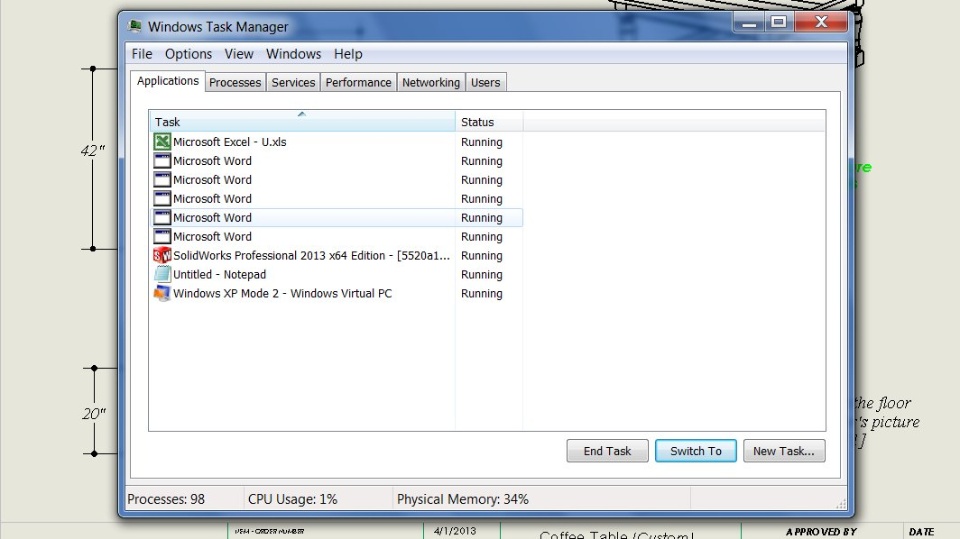The width and height of the screenshot is (960, 539).
Task: Minimize the Task Manager window
Action: click(748, 23)
